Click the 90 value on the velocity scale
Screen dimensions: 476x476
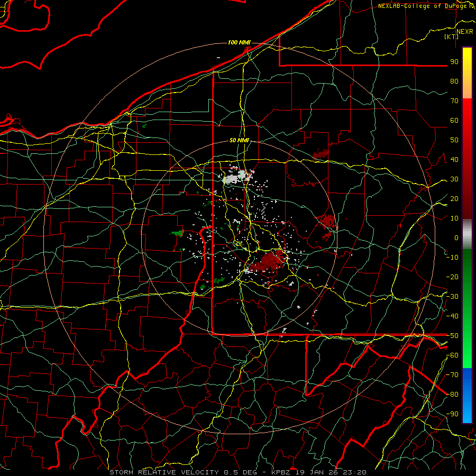[x=454, y=62]
